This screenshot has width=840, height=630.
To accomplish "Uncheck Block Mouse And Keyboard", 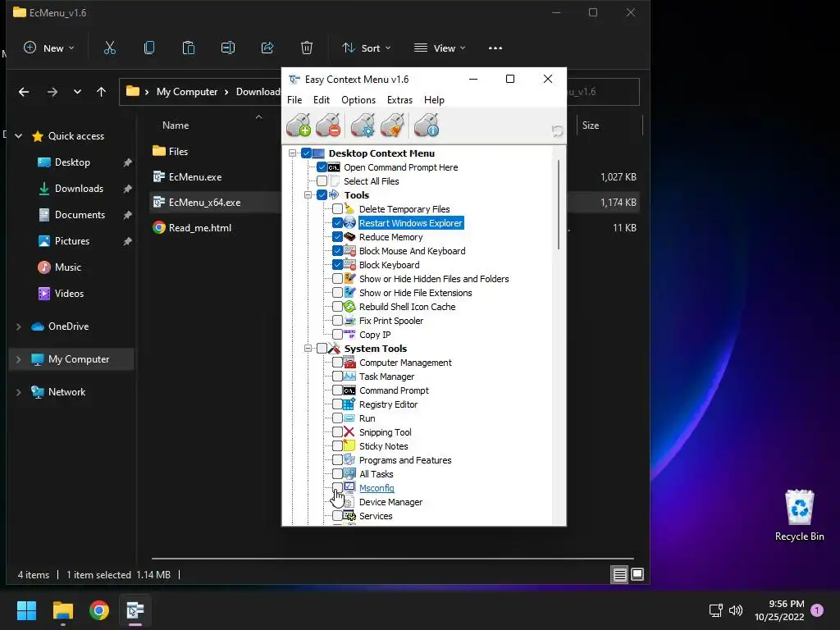I will (x=337, y=251).
